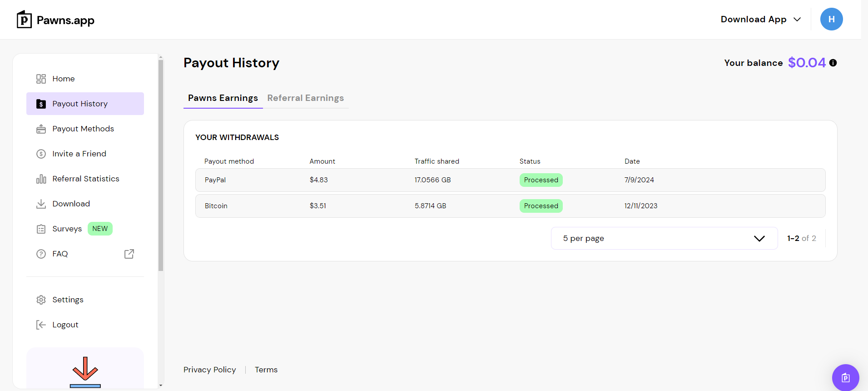Image resolution: width=868 pixels, height=391 pixels.
Task: Open the Surveys menu item
Action: [x=85, y=229]
